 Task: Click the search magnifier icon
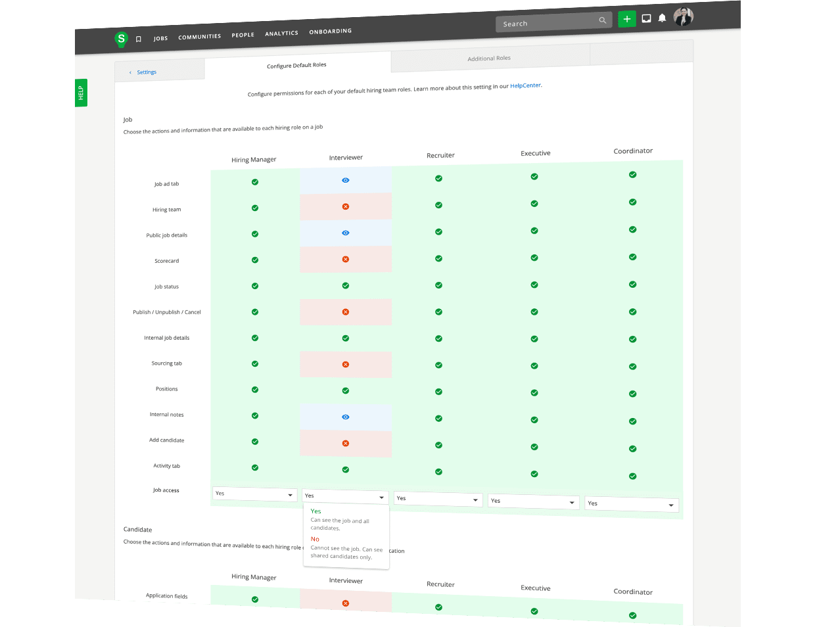click(x=602, y=20)
